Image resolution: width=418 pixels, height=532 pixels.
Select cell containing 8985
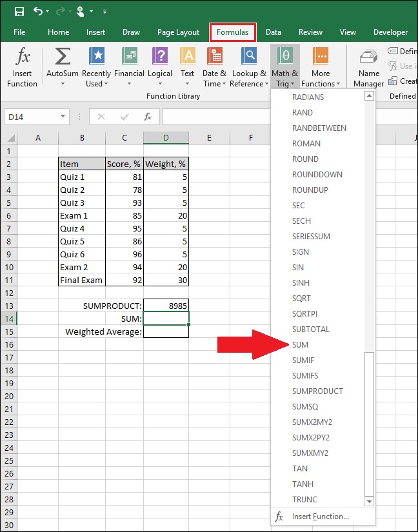[x=166, y=306]
